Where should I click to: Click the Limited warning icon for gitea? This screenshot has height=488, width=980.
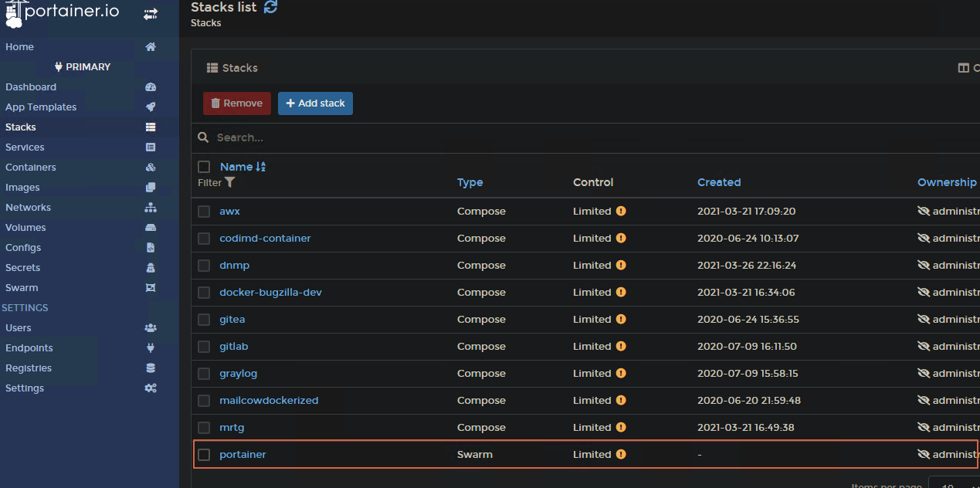[x=621, y=320]
